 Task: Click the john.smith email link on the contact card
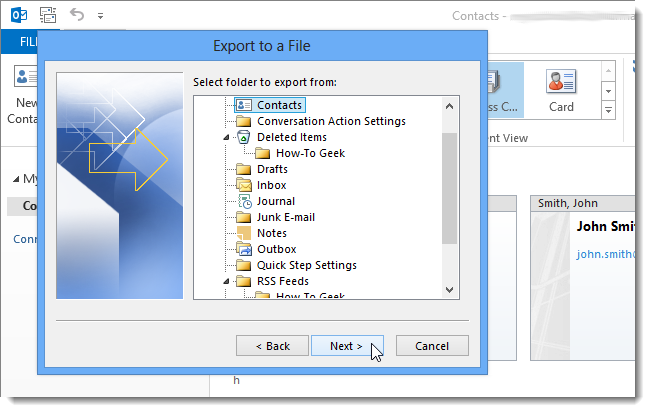pyautogui.click(x=606, y=254)
